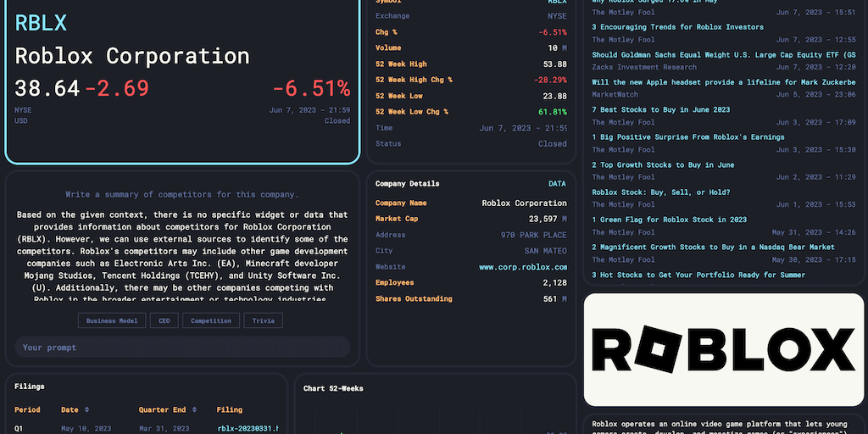The width and height of the screenshot is (868, 434).
Task: Click the City value SAN MATEO
Action: pyautogui.click(x=546, y=251)
